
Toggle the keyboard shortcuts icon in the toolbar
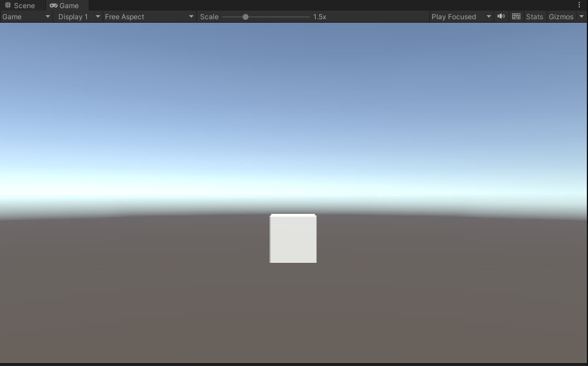516,16
